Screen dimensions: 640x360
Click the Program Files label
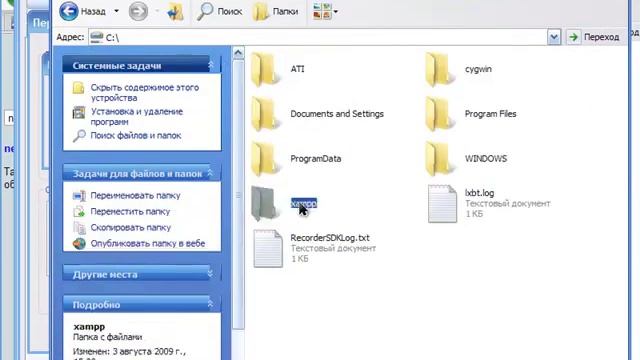coord(491,114)
